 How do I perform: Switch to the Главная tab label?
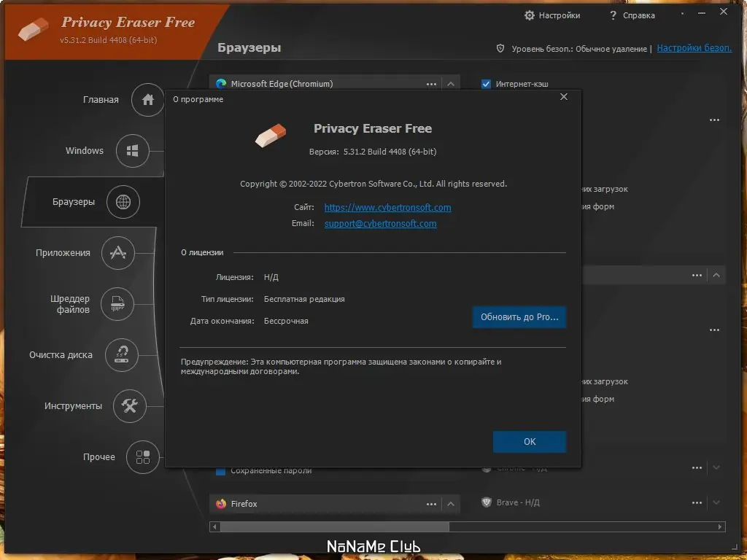tap(101, 99)
